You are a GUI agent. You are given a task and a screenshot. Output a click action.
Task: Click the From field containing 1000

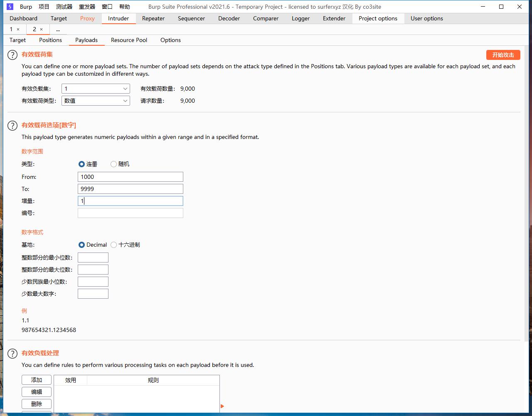click(131, 177)
